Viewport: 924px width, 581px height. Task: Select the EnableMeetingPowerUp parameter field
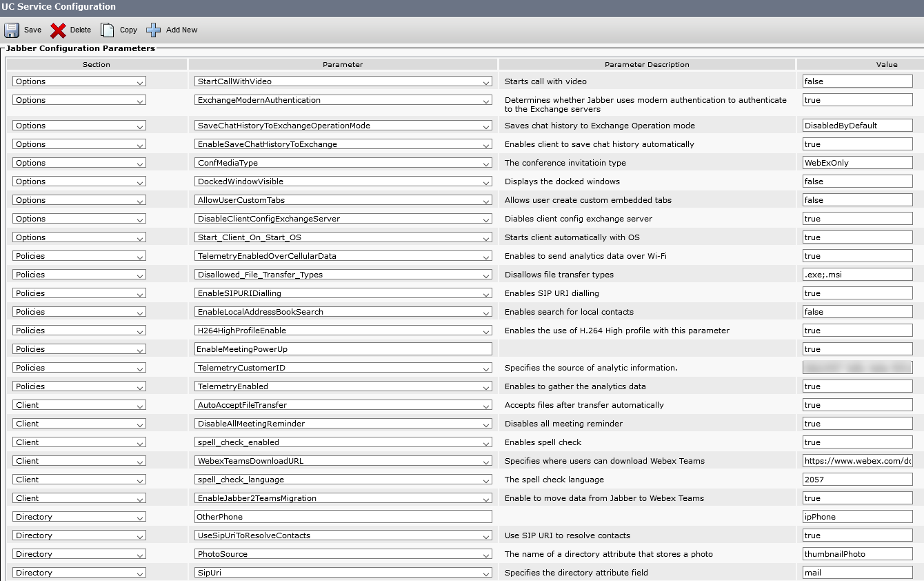(343, 348)
